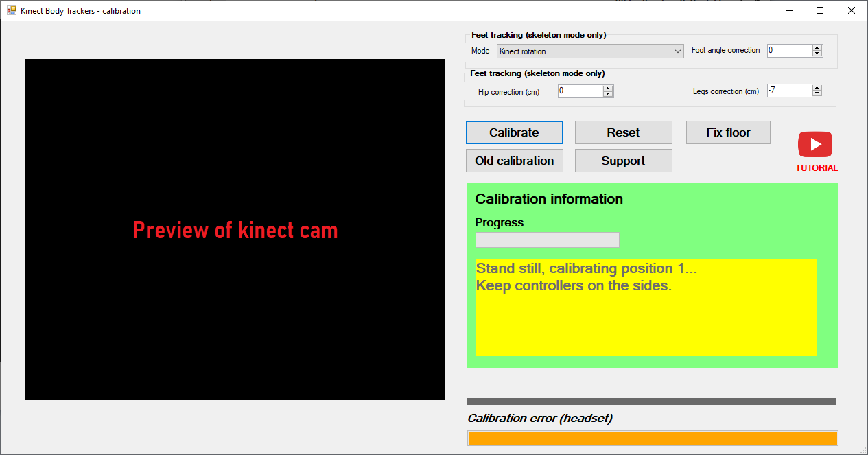
Task: Click the yellow calibration instructions box
Action: (x=646, y=307)
